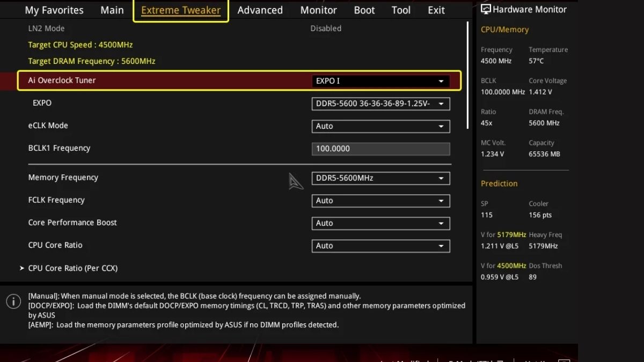Click the '[AEMP]' help description line
This screenshot has height=362, width=644.
[x=184, y=325]
